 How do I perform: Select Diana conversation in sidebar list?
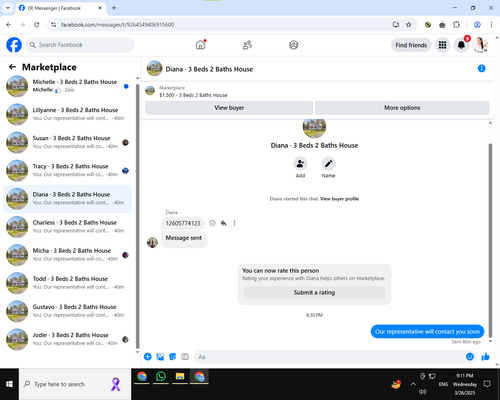67,199
